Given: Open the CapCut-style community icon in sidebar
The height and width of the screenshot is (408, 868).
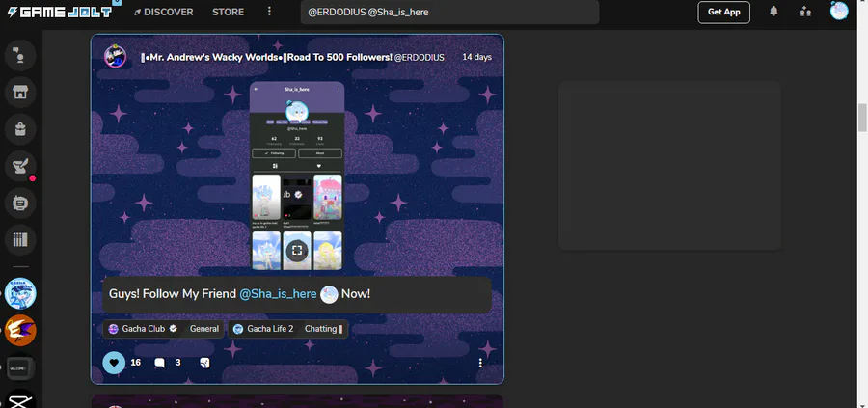Looking at the screenshot, I should pos(20,399).
